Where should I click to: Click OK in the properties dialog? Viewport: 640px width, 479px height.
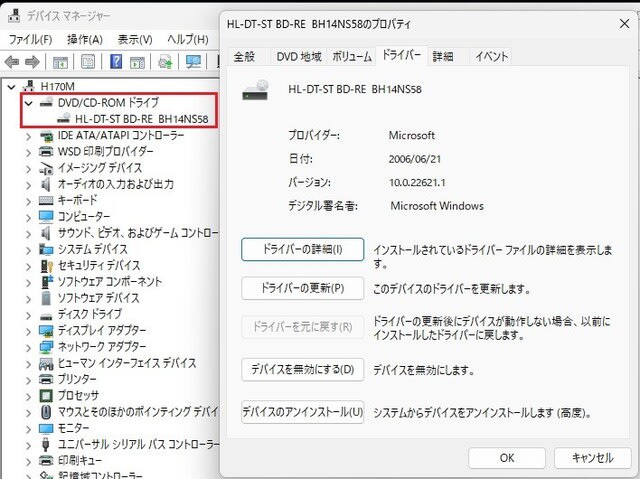[x=507, y=458]
